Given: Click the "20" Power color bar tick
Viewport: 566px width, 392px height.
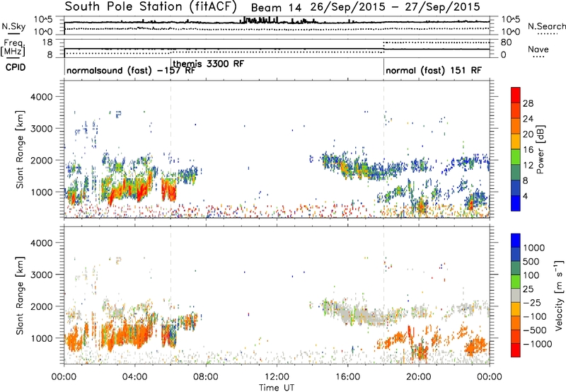Looking at the screenshot, I should click(x=528, y=134).
